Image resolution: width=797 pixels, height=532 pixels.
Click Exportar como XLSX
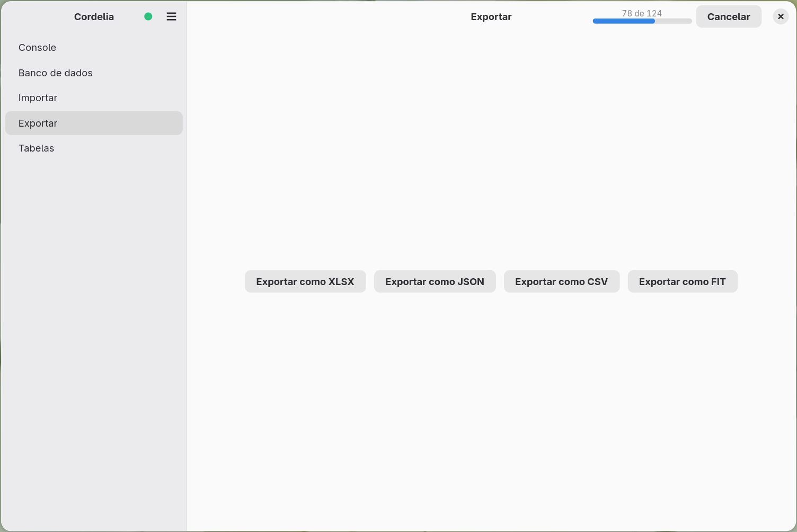click(305, 281)
